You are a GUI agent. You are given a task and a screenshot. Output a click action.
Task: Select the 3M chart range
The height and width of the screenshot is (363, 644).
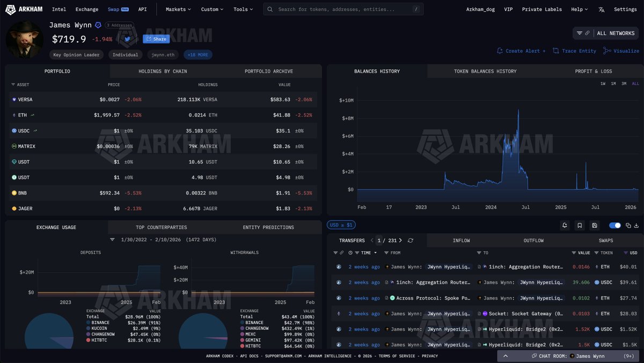(624, 84)
